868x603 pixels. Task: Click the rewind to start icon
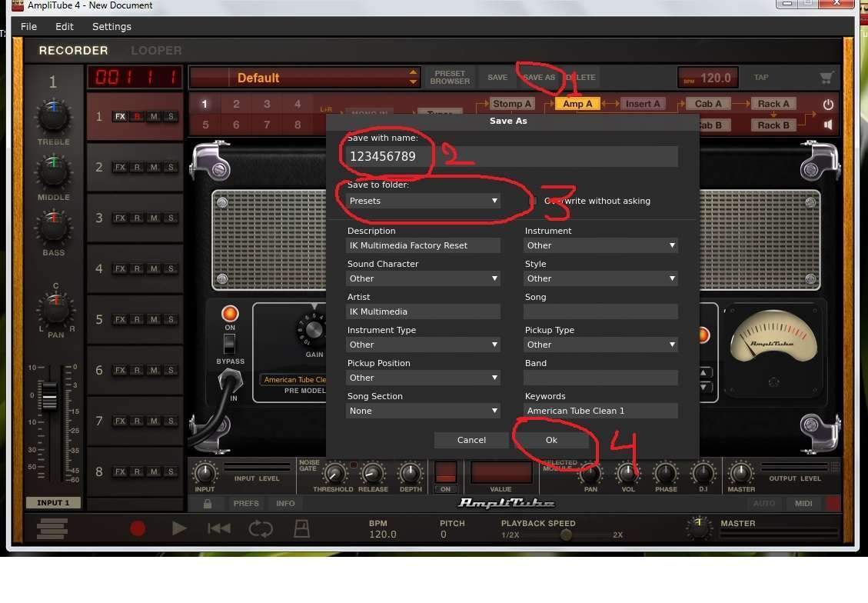[219, 528]
